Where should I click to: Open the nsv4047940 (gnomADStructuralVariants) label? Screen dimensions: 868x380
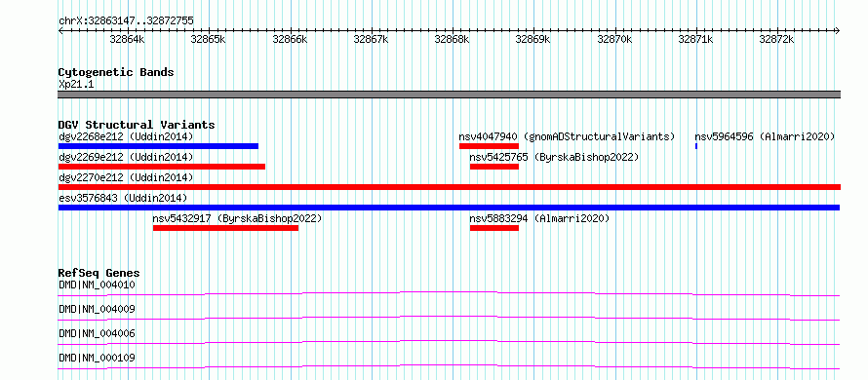click(567, 136)
